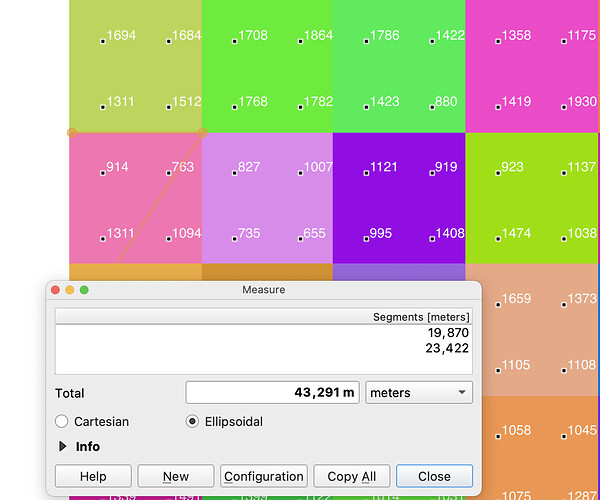Click the point labeled 1659

pos(498,305)
